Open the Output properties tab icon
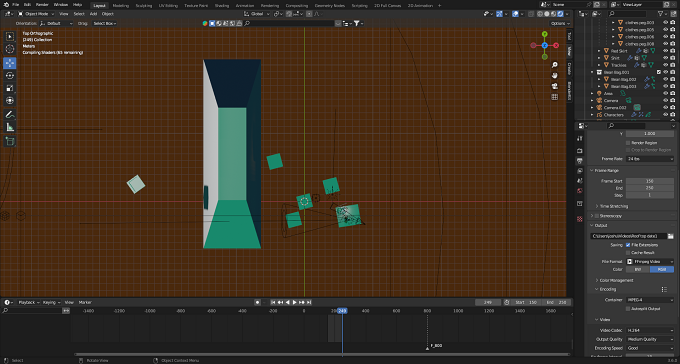 pyautogui.click(x=580, y=161)
